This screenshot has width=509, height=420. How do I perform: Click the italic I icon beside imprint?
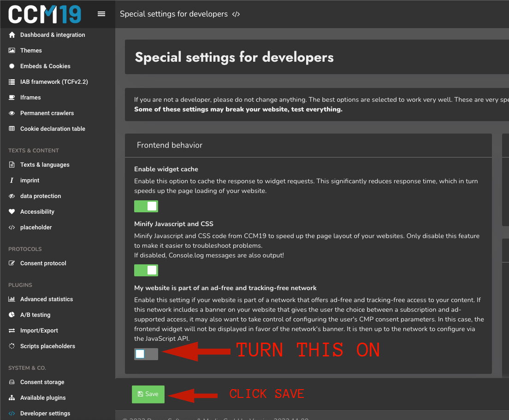(12, 181)
